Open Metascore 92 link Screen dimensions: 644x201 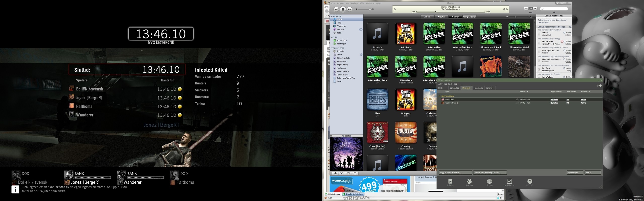tap(568, 103)
